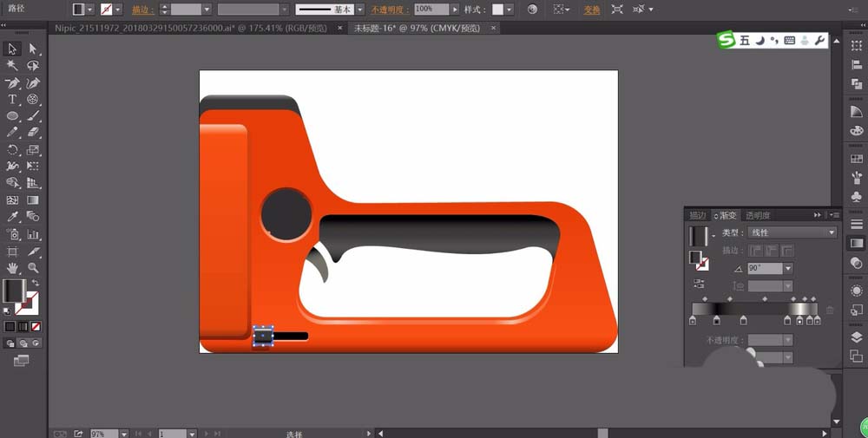Enable Draw Inside mode
Screen dimensions: 868x438
click(36, 343)
